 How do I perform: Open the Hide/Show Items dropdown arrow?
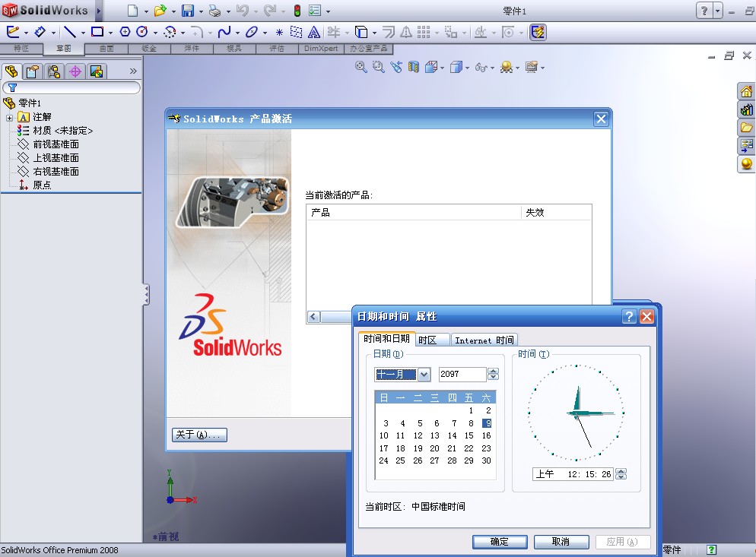tap(492, 68)
